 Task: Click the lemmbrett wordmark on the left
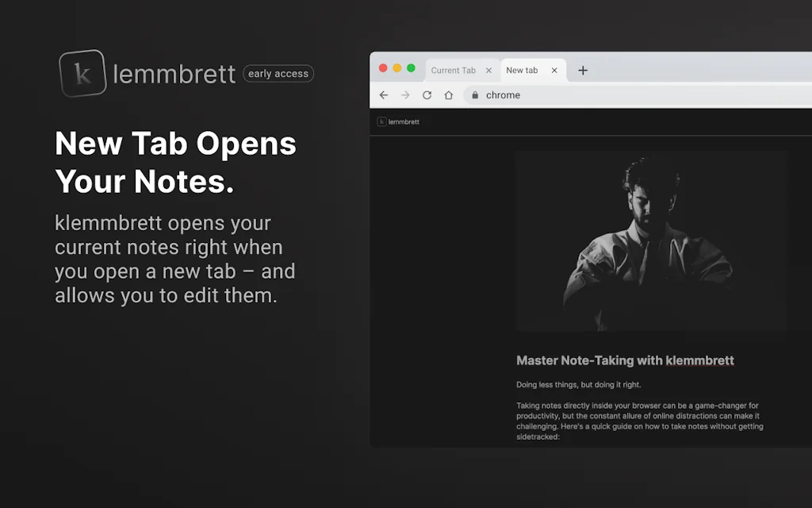(x=173, y=73)
